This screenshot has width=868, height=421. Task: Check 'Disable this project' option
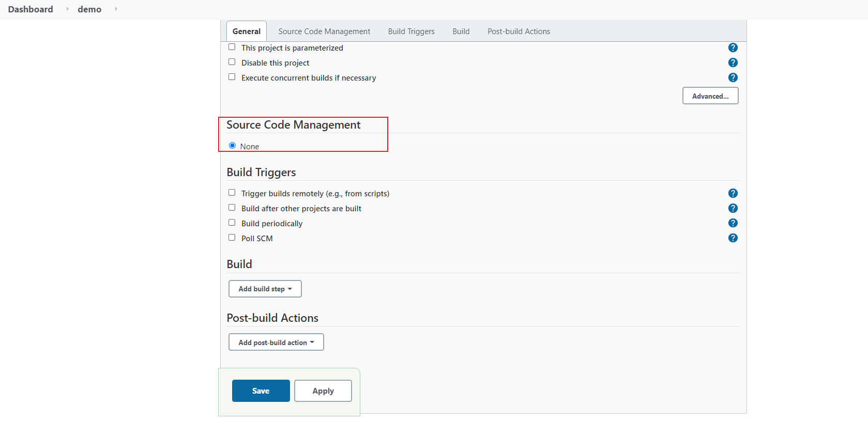click(x=232, y=62)
